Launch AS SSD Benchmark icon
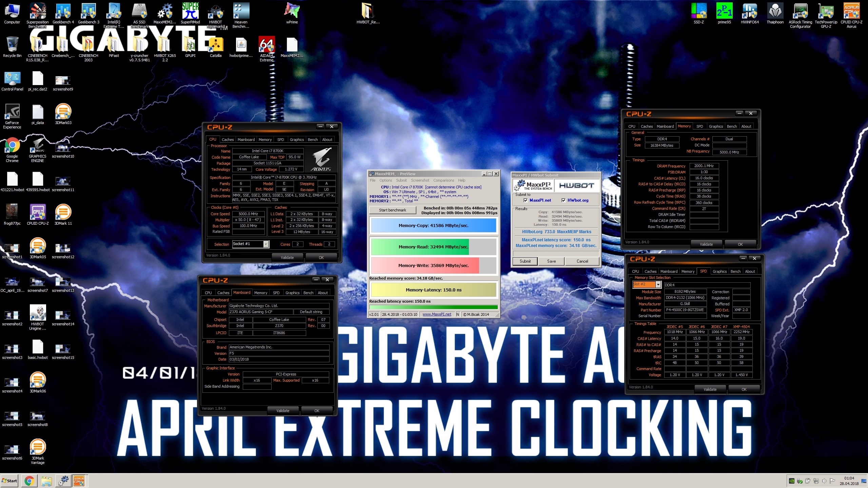The image size is (868, 488). [x=139, y=15]
